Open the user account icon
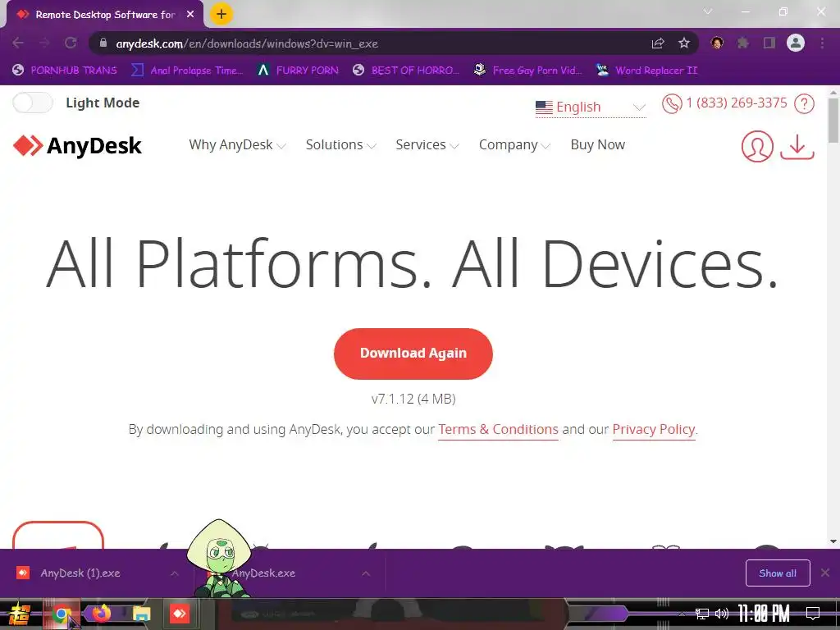Image resolution: width=840 pixels, height=630 pixels. click(757, 146)
